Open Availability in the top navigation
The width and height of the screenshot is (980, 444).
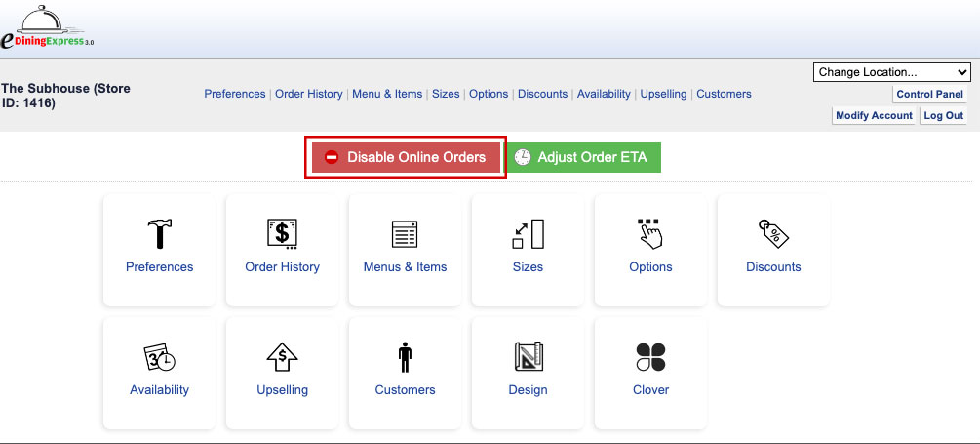(x=604, y=94)
